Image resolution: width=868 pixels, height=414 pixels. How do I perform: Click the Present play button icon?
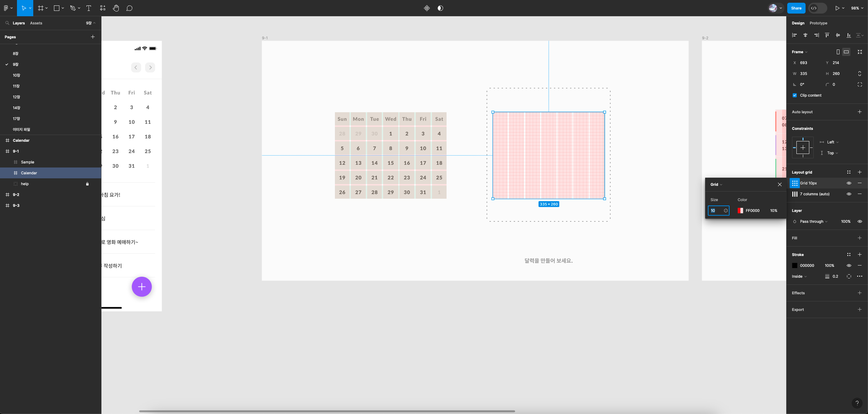[x=837, y=8]
